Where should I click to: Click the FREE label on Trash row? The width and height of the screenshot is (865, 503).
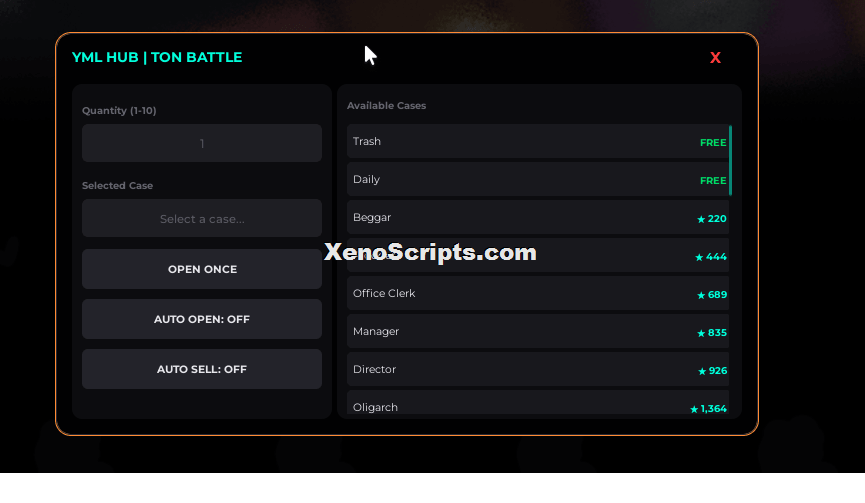[713, 143]
